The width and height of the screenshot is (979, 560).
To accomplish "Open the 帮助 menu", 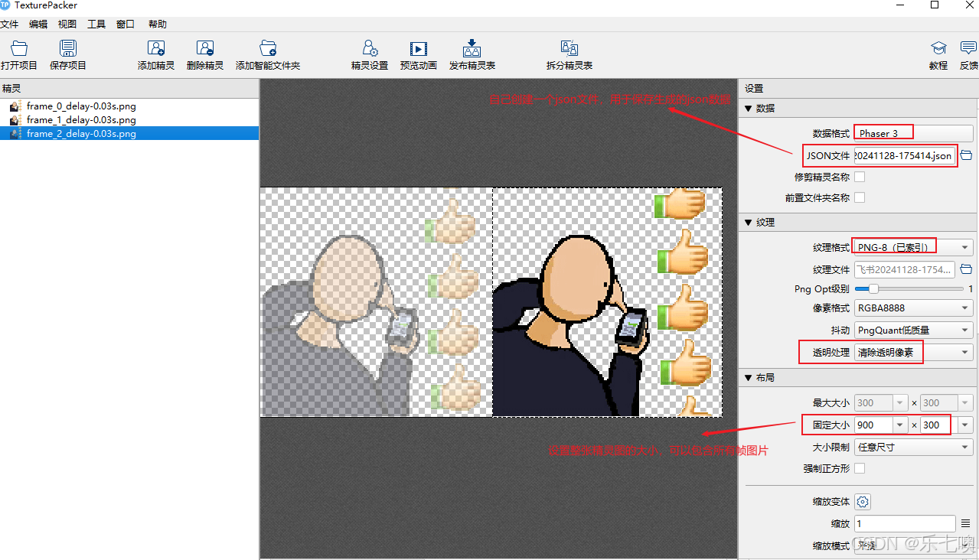I will click(157, 24).
